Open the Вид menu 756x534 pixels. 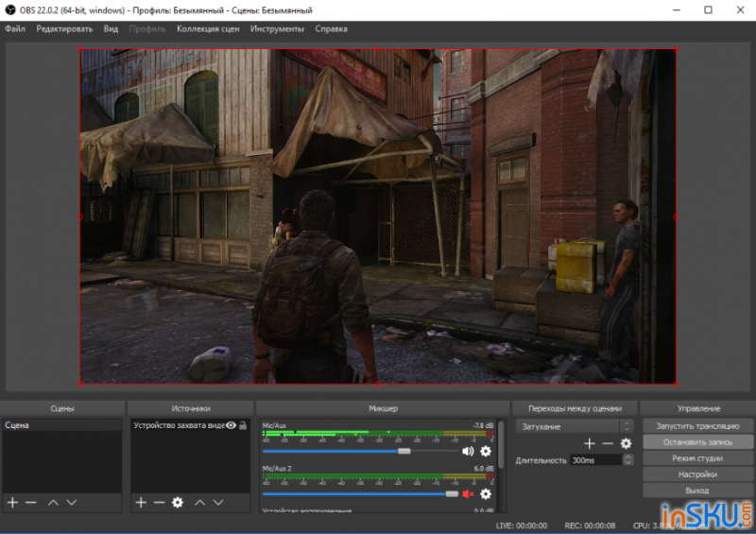pos(111,29)
